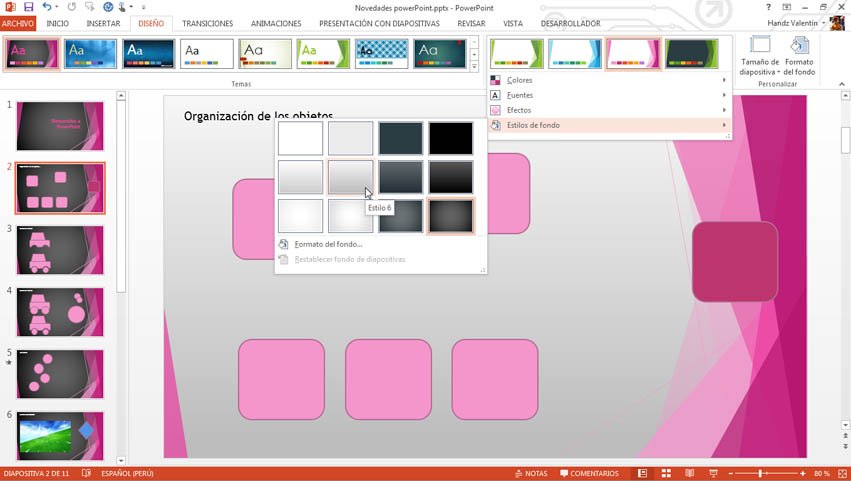Choose the solid black background style swatch
This screenshot has width=851, height=481.
click(451, 139)
